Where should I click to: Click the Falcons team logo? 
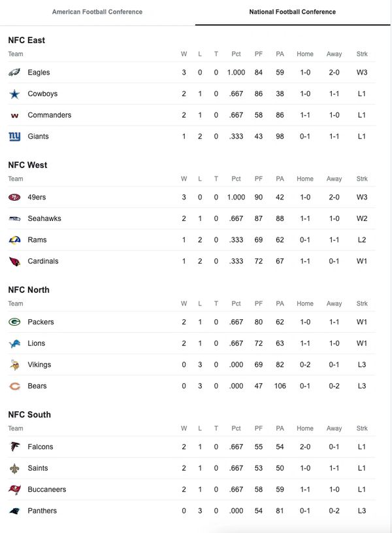click(x=14, y=447)
